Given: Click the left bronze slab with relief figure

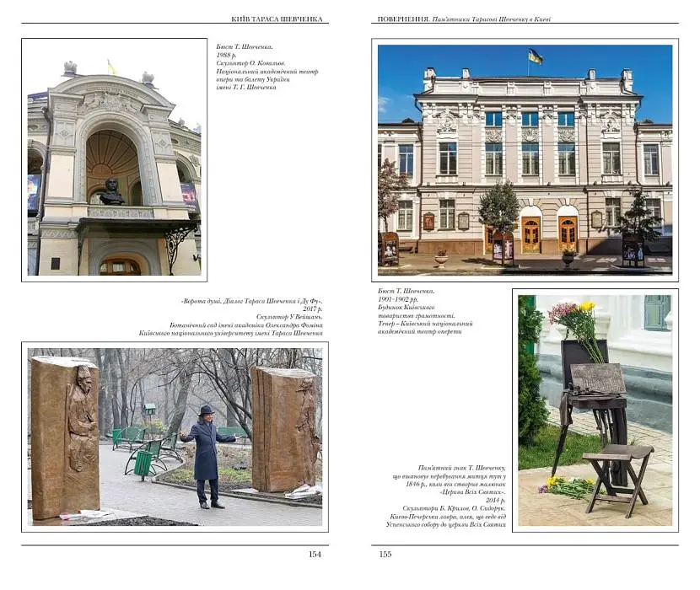Looking at the screenshot, I should click(65, 437).
